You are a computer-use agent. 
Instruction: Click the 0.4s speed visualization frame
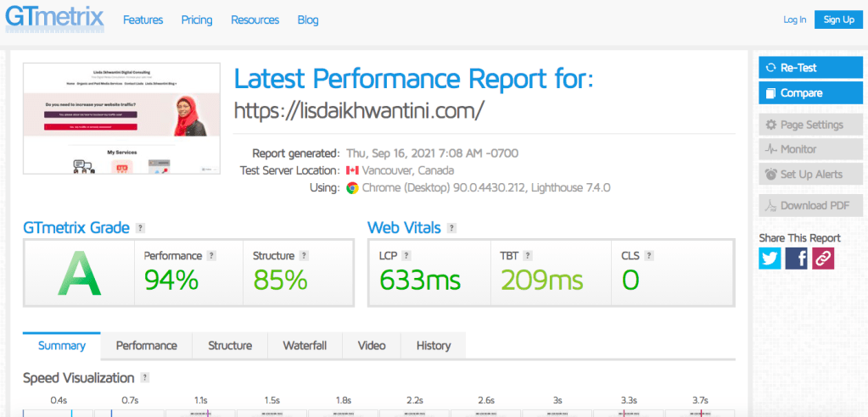pos(59,413)
